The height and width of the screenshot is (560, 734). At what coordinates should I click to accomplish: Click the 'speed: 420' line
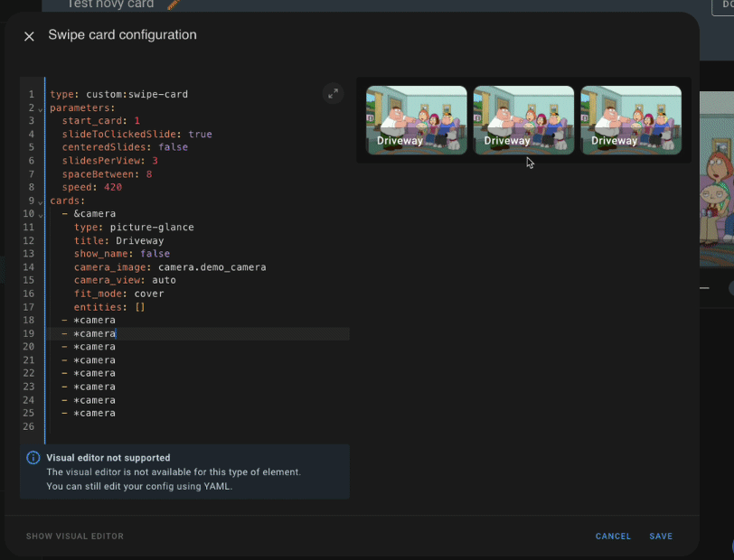tap(92, 188)
